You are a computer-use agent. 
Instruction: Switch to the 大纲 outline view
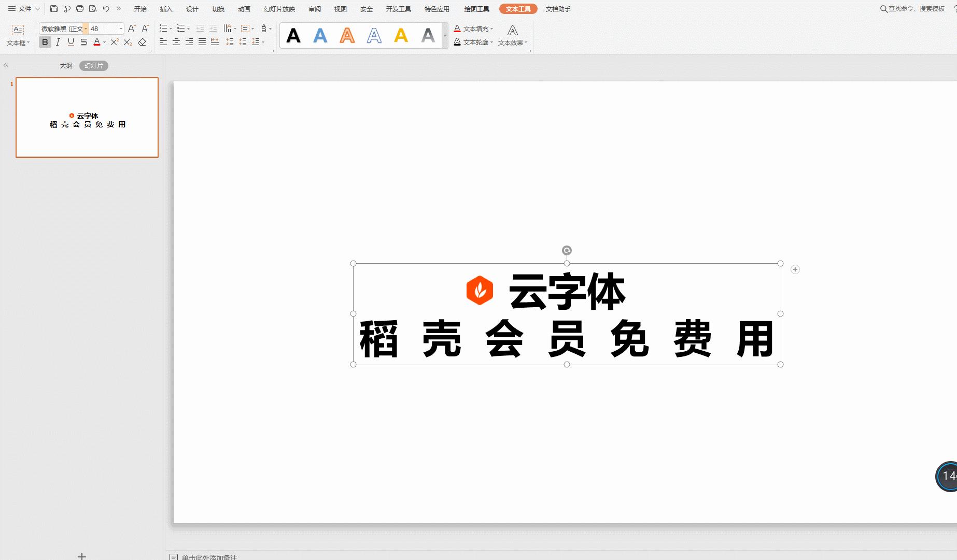coord(66,65)
